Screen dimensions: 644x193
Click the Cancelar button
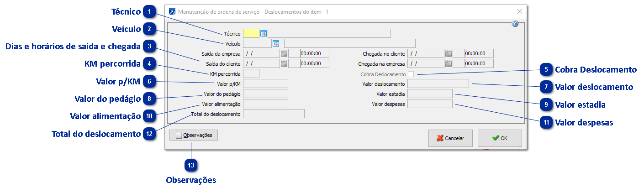pos(450,138)
